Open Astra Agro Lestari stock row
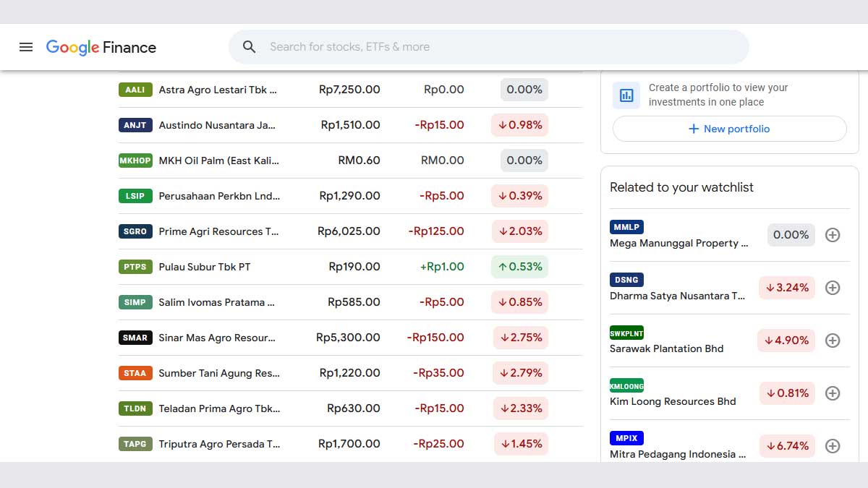 coord(218,90)
